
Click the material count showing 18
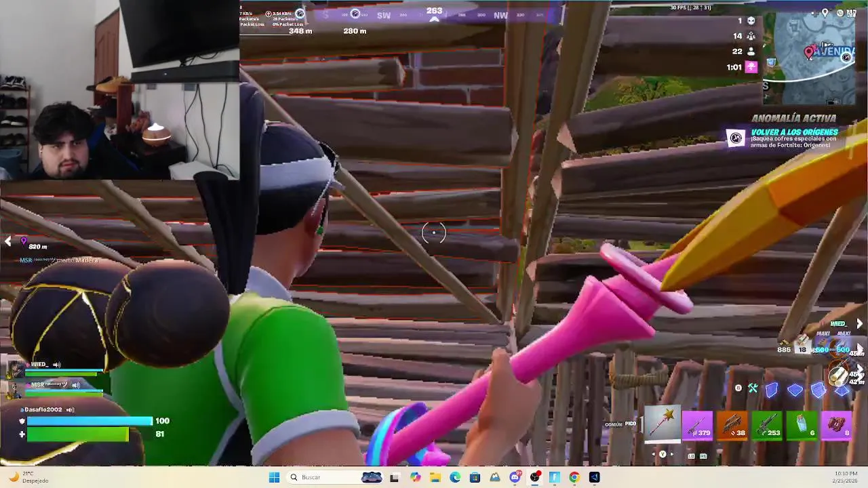coord(802,350)
